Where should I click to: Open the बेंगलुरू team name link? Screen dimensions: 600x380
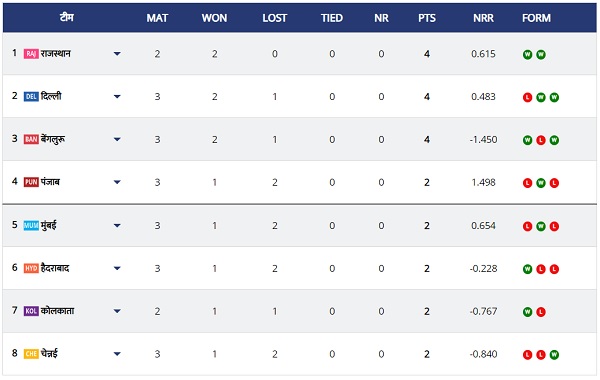[x=53, y=139]
